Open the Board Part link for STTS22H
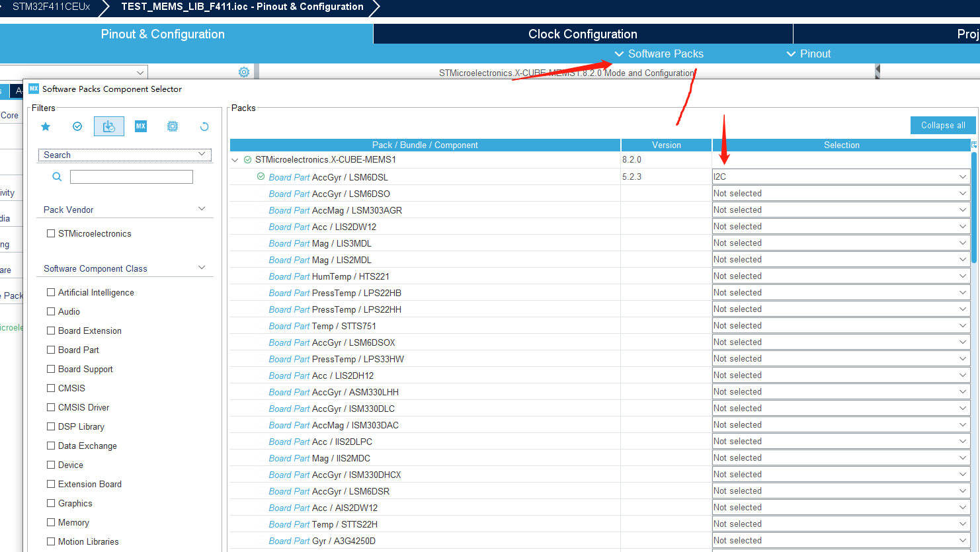The image size is (980, 552). point(289,524)
